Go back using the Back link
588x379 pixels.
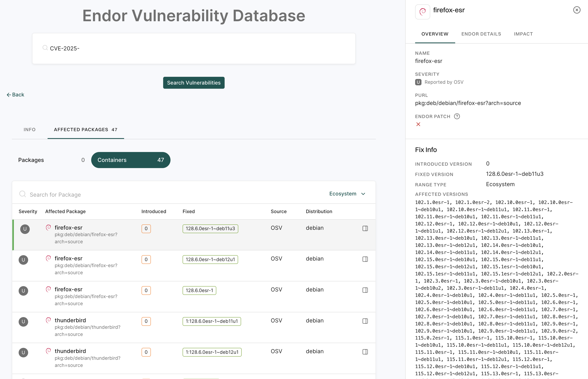15,95
